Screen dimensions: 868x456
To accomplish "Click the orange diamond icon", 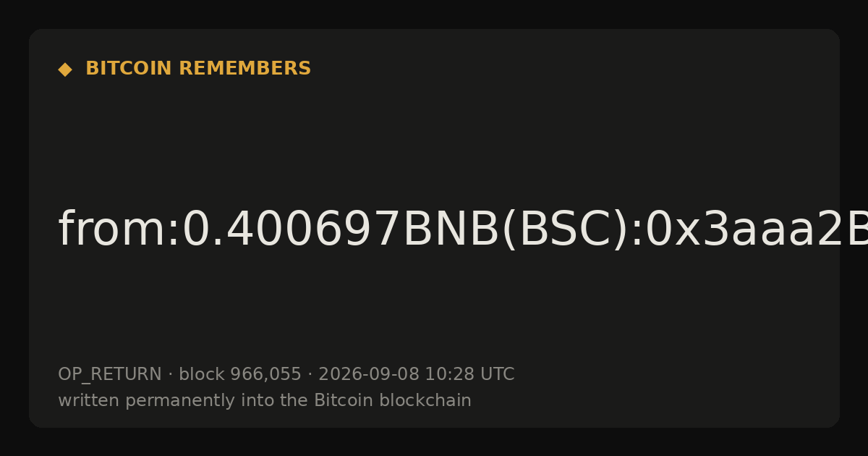I will pos(65,69).
